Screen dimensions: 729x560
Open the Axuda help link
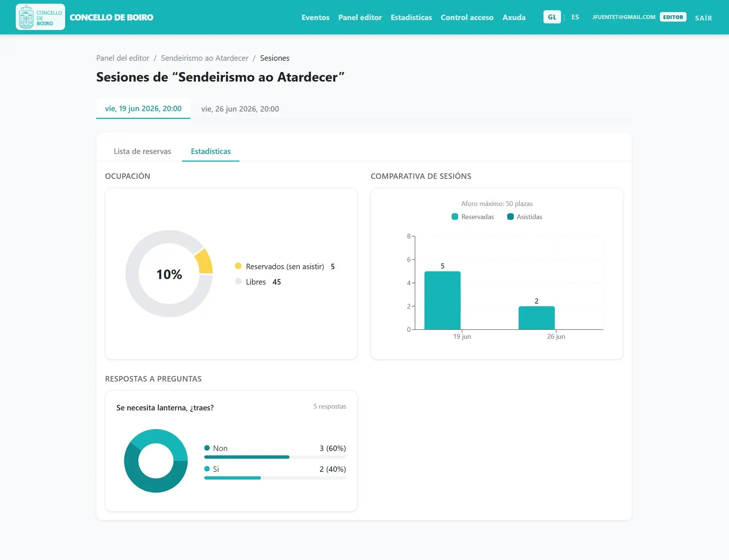click(513, 17)
